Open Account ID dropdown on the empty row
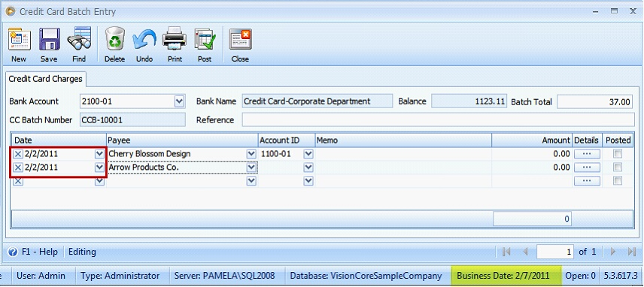This screenshot has height=287, width=644. pos(308,181)
